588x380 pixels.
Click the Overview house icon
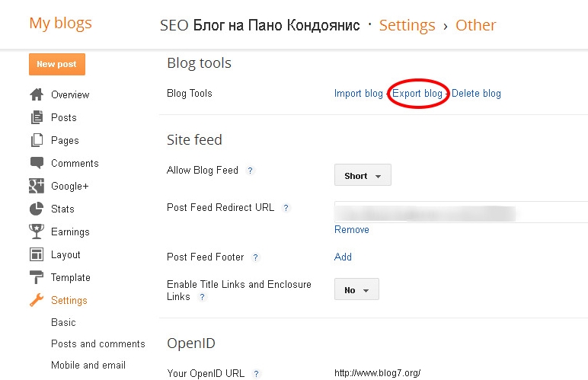tap(37, 94)
